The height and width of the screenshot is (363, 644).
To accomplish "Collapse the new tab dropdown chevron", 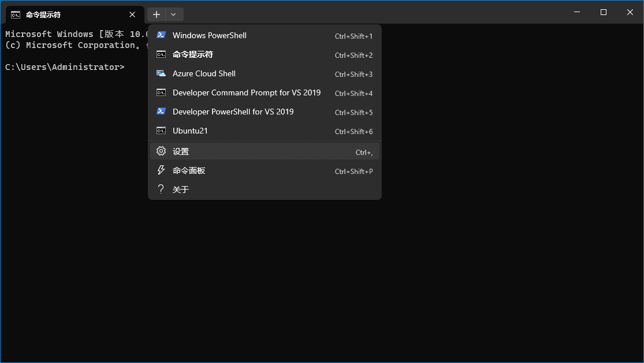I will (173, 14).
